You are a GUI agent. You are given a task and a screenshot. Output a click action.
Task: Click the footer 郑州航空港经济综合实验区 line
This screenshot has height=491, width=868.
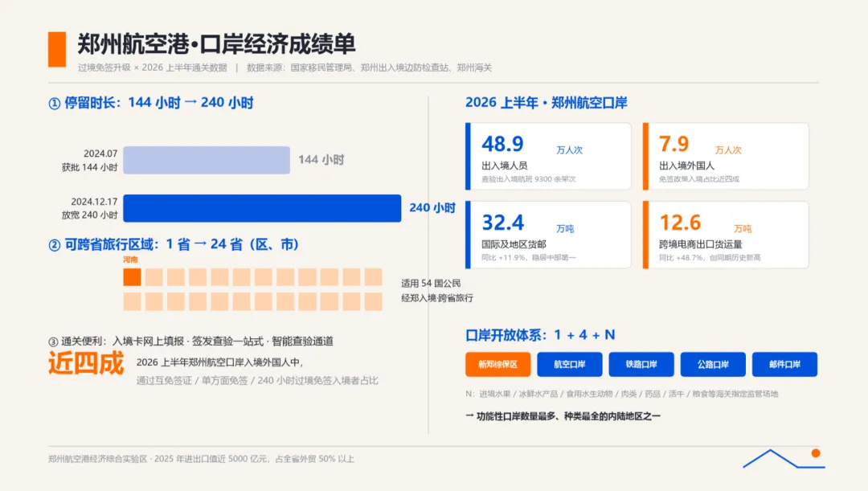201,458
